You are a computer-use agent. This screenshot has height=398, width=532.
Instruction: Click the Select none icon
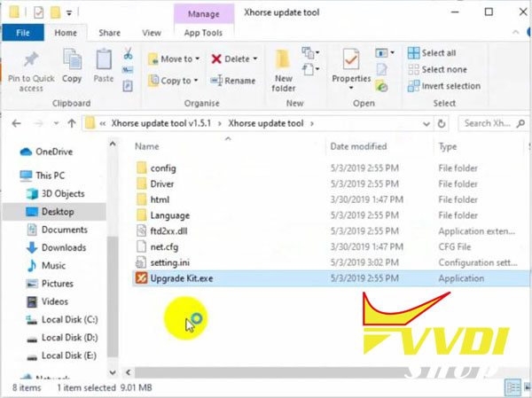(413, 69)
